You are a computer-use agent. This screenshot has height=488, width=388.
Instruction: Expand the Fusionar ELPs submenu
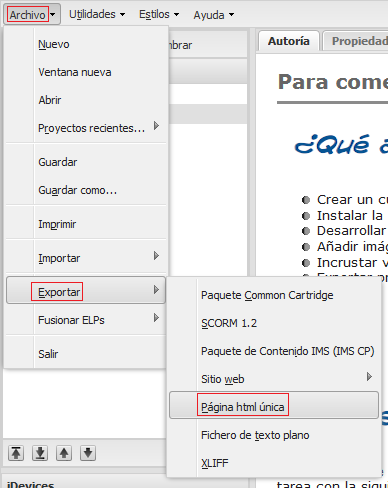point(86,320)
